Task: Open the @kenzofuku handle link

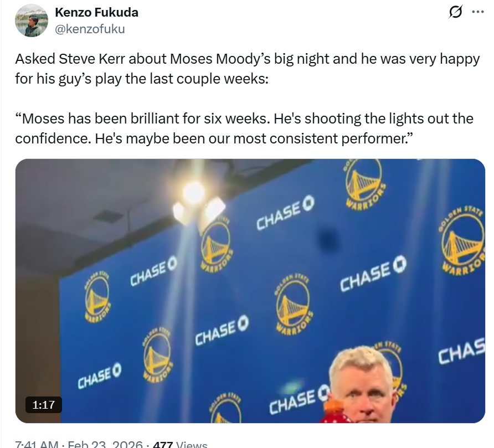Action: (90, 29)
